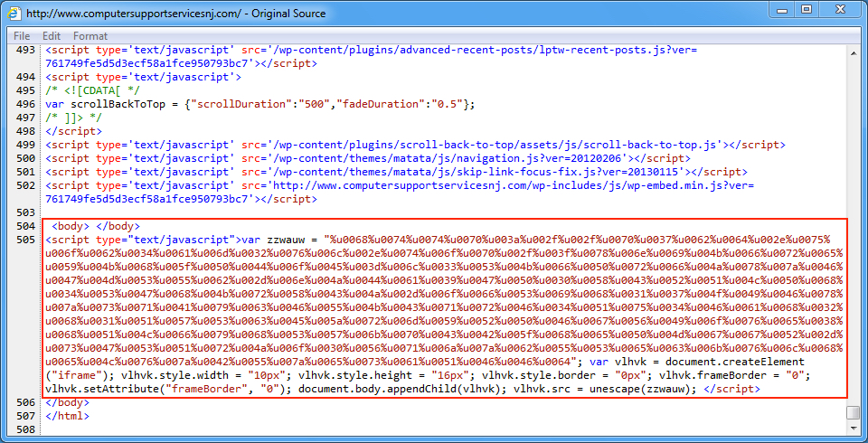Click the navigation.js script line
Screen dimensions: 868x443
(368, 158)
